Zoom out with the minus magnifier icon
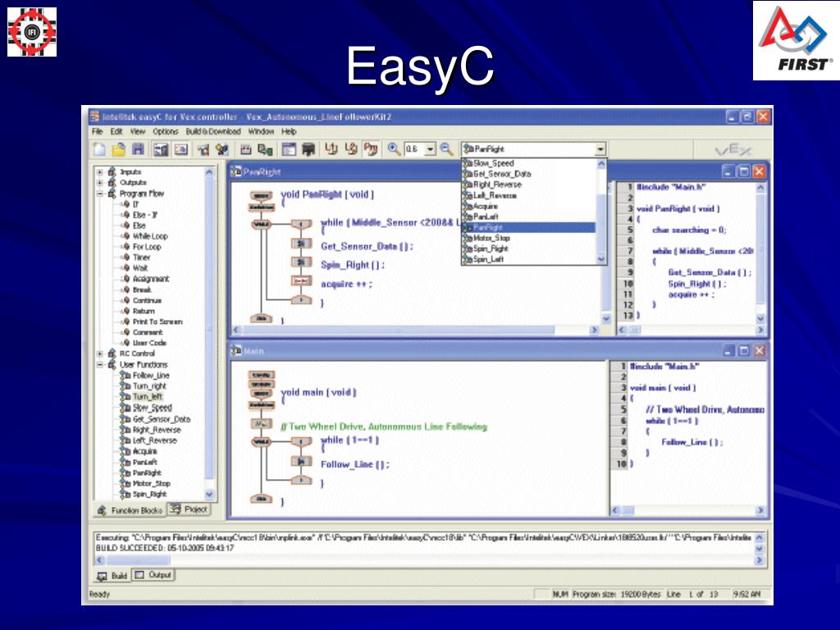The height and width of the screenshot is (630, 840). tap(445, 149)
